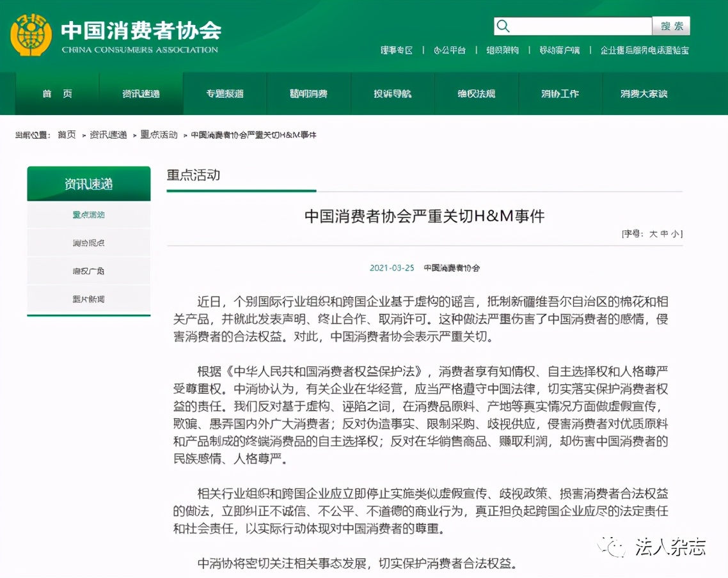Click the 组织架构 header link
The height and width of the screenshot is (578, 728).
[x=503, y=50]
